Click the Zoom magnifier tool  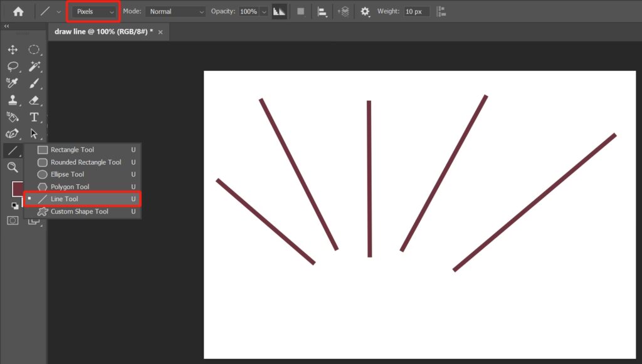pyautogui.click(x=13, y=167)
